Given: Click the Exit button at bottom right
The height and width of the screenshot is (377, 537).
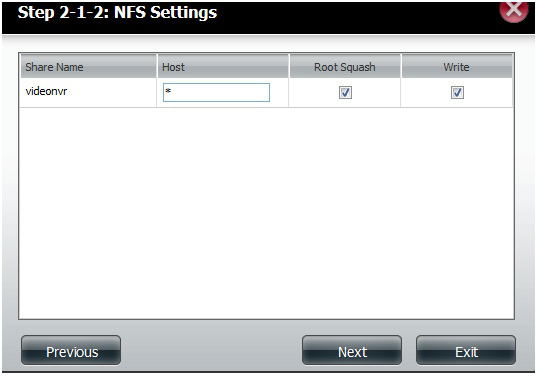Looking at the screenshot, I should tap(466, 350).
